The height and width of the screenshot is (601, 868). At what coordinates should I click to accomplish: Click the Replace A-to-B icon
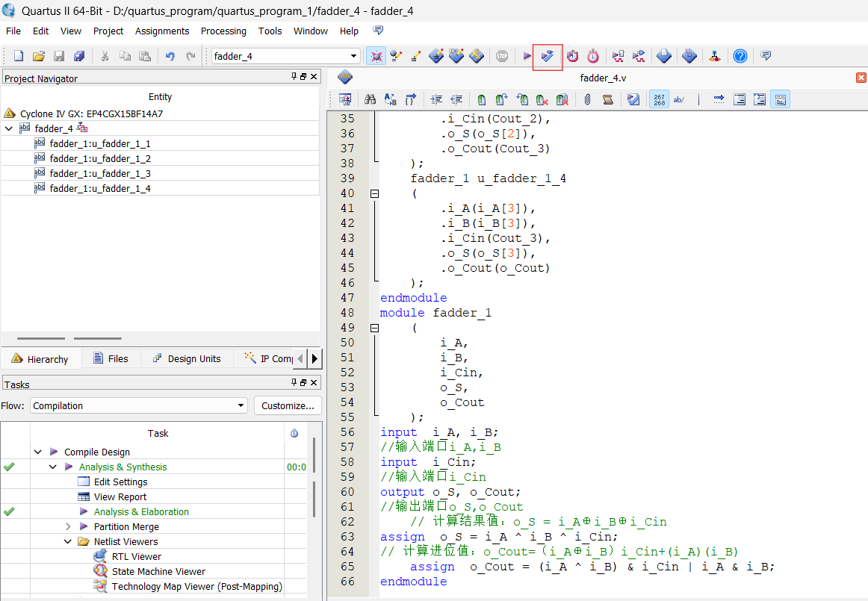coord(390,99)
